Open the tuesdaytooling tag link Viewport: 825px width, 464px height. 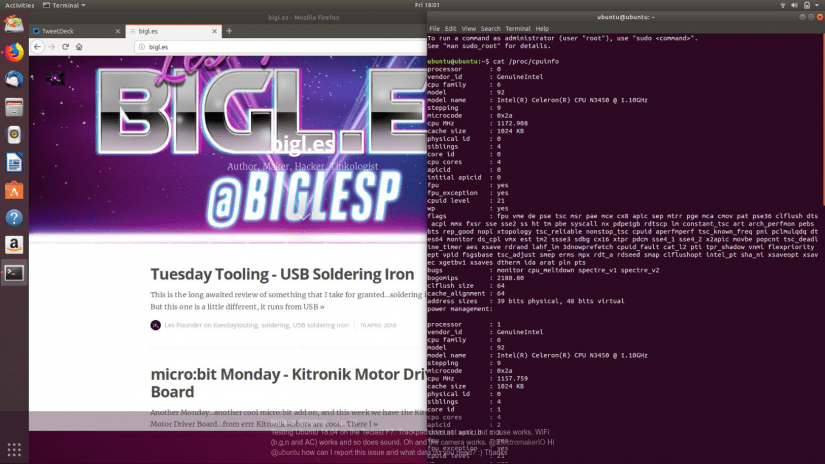point(235,325)
